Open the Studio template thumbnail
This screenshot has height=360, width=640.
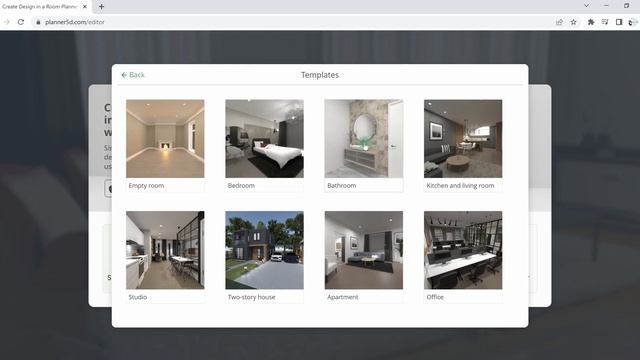[165, 250]
